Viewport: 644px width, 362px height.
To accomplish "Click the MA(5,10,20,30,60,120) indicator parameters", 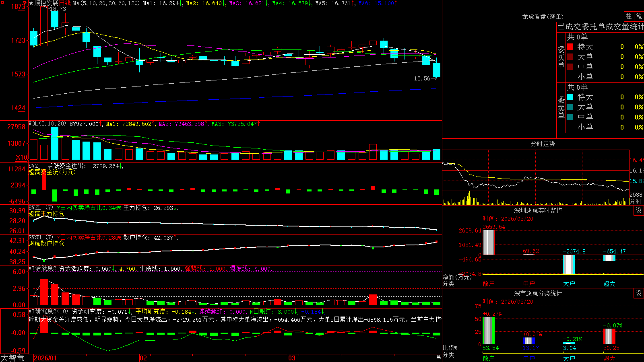I will pos(106,3).
